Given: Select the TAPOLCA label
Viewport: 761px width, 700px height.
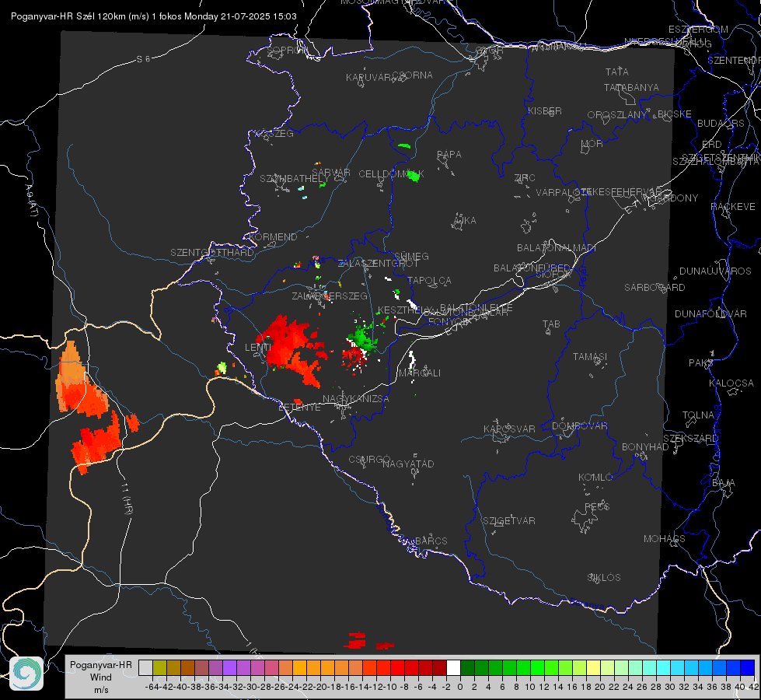Looking at the screenshot, I should 430,280.
